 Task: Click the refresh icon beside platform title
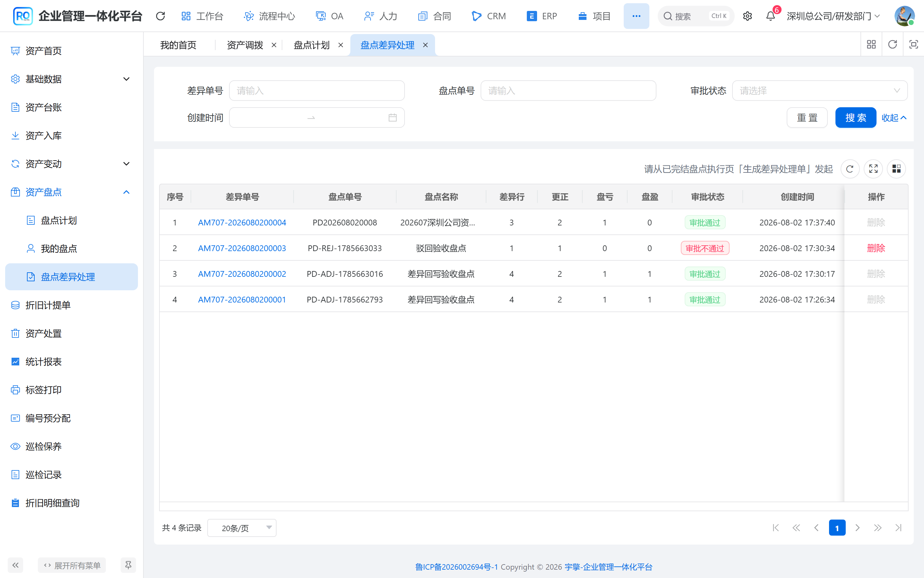click(160, 16)
